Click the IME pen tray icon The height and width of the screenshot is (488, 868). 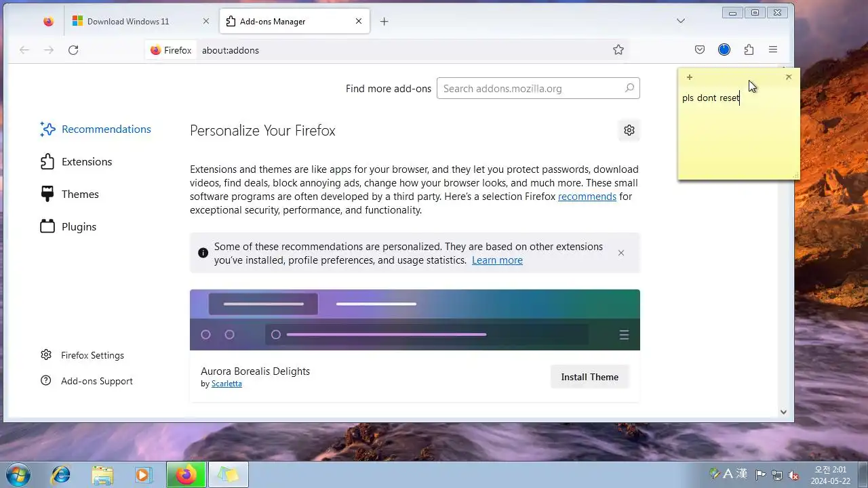714,474
